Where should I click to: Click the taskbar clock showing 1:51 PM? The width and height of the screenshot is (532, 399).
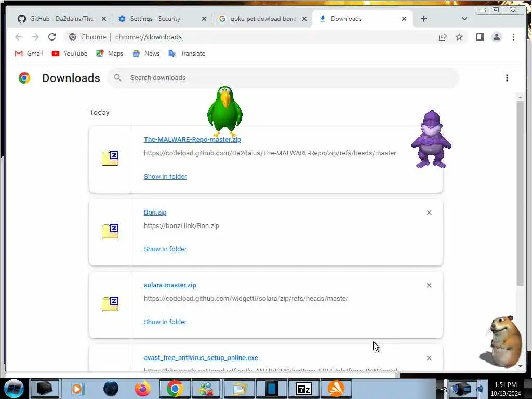pos(506,389)
